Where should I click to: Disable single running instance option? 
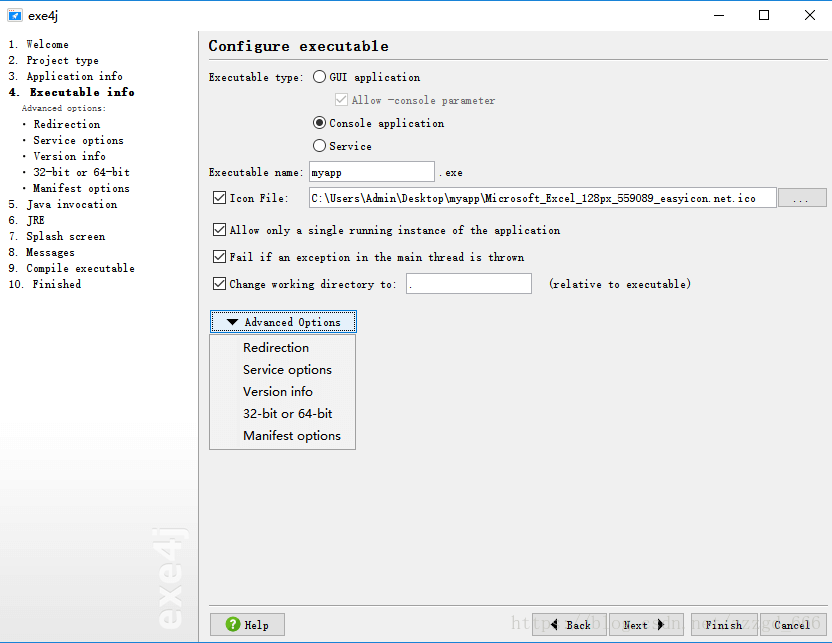[219, 230]
